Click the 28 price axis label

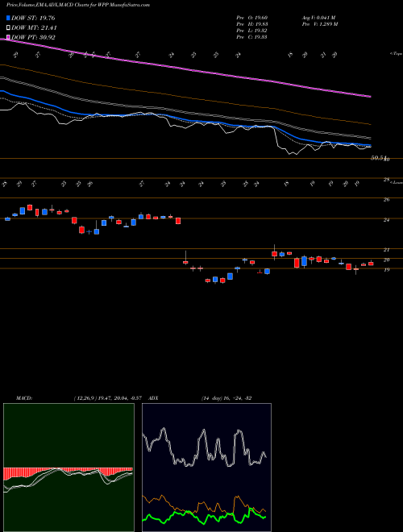click(386, 180)
